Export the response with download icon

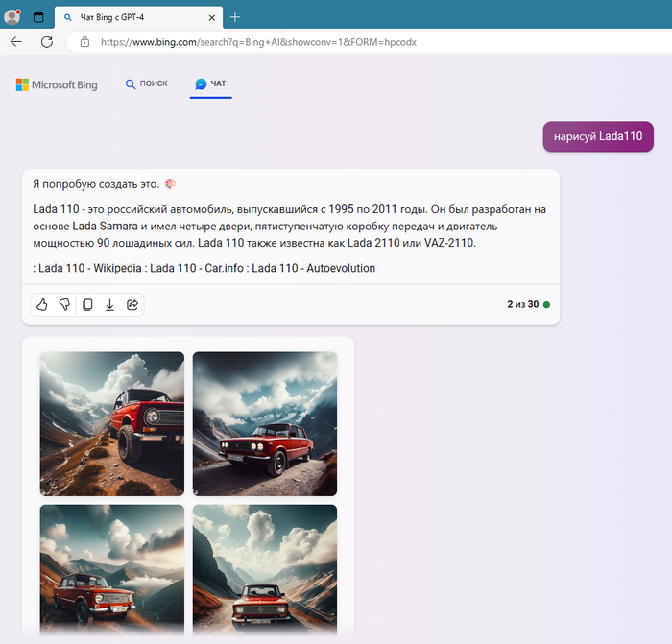coord(109,304)
